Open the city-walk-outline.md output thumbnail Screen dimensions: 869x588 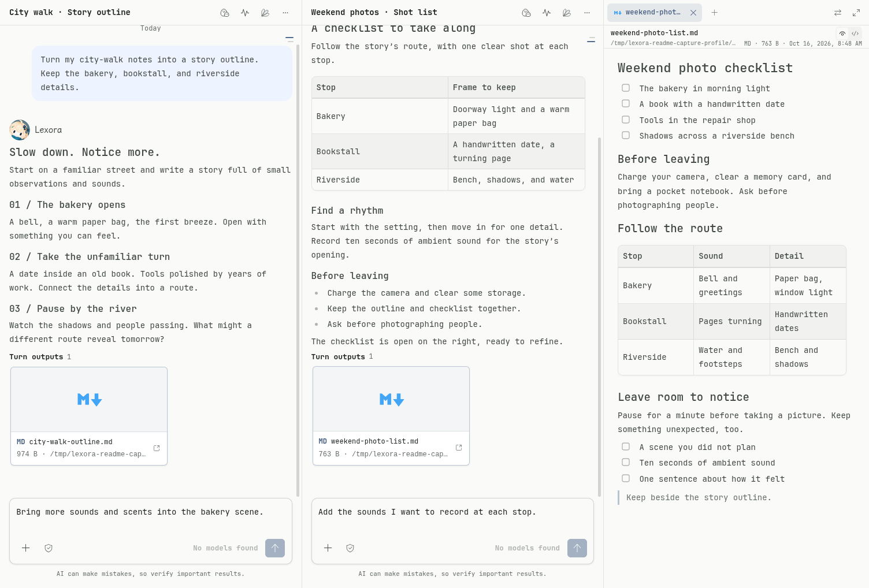click(x=89, y=400)
